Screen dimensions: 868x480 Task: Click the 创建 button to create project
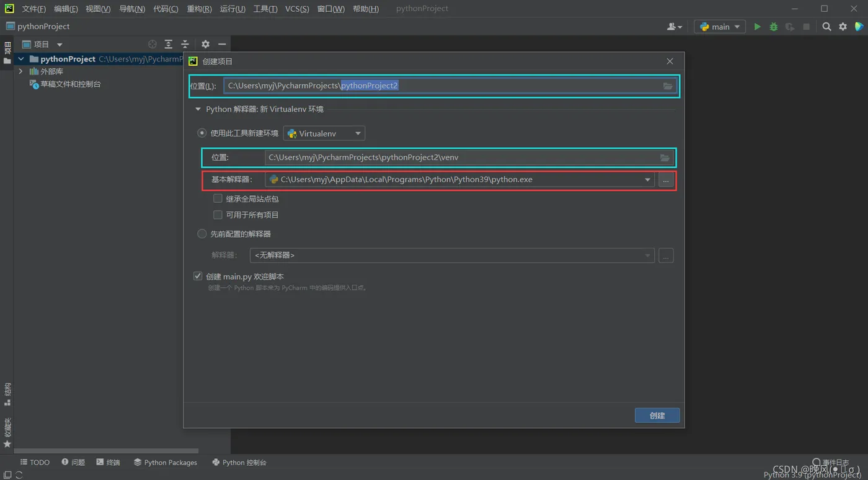[x=657, y=416]
